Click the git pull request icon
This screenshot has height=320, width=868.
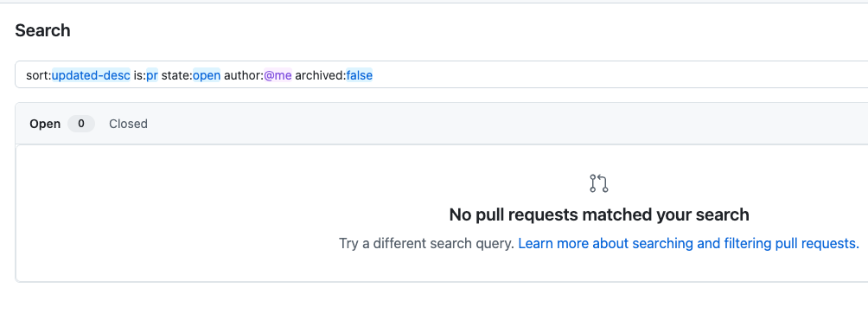(599, 183)
